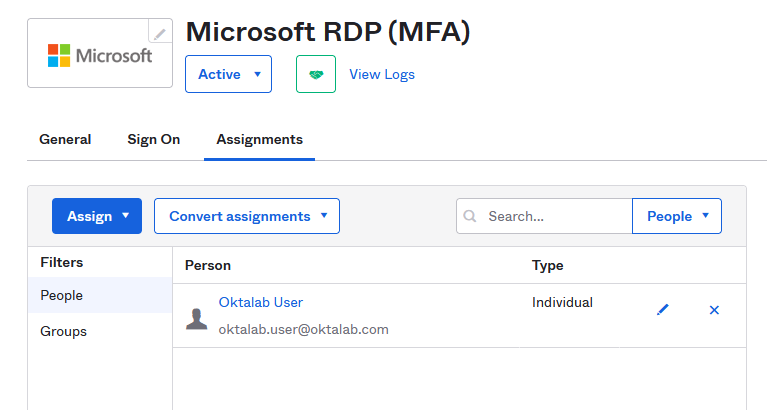
Task: Select the Assignments tab
Action: pos(259,140)
